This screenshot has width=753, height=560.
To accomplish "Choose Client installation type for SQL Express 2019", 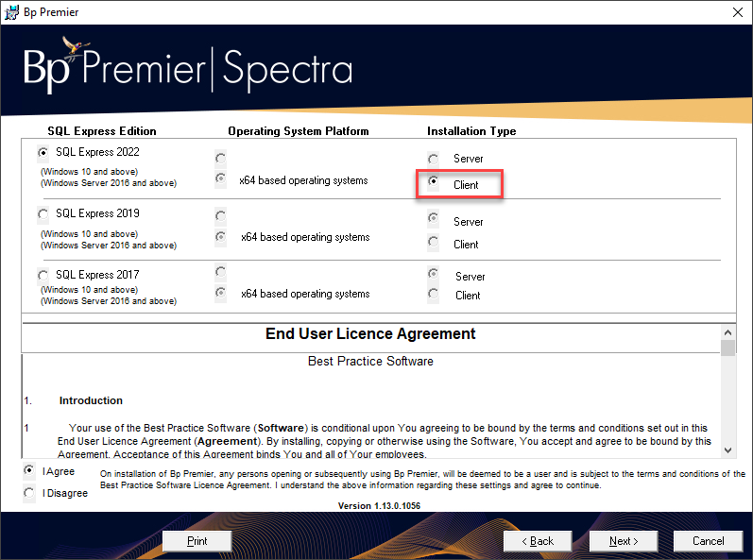I will click(x=433, y=242).
